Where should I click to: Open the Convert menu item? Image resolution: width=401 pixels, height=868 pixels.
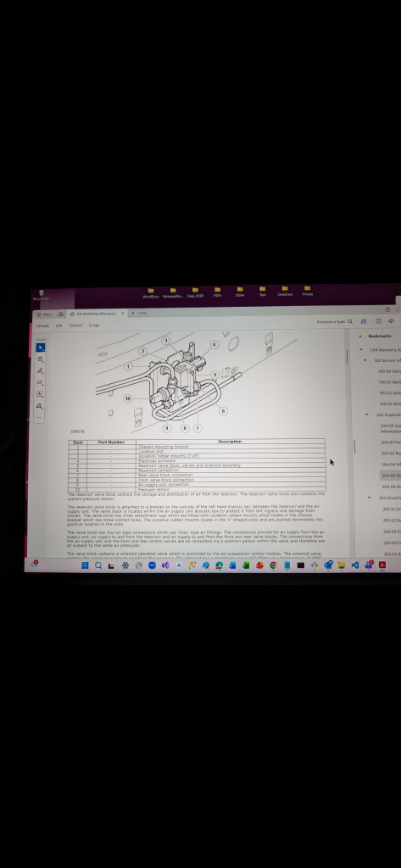point(76,325)
